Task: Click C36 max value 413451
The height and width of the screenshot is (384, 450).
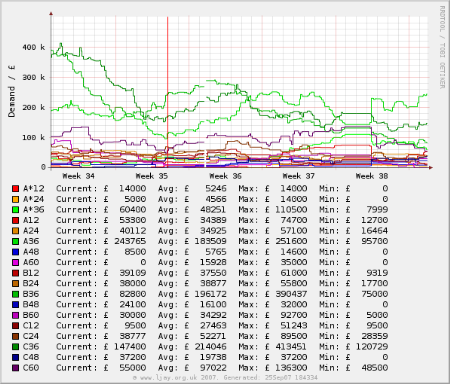Action: (x=291, y=347)
